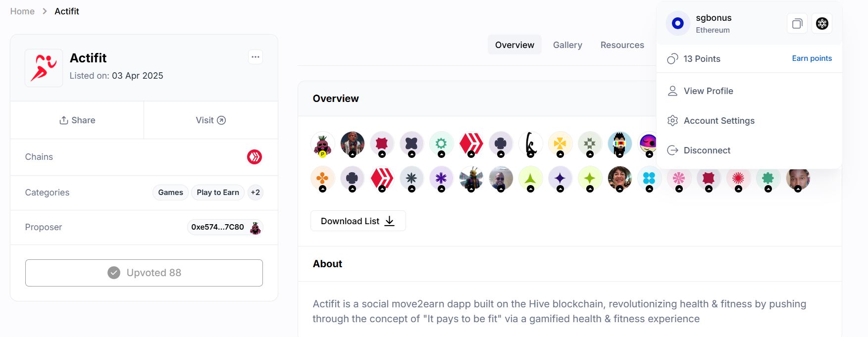This screenshot has height=337, width=868.
Task: Go to Home via the breadcrumb
Action: [22, 11]
